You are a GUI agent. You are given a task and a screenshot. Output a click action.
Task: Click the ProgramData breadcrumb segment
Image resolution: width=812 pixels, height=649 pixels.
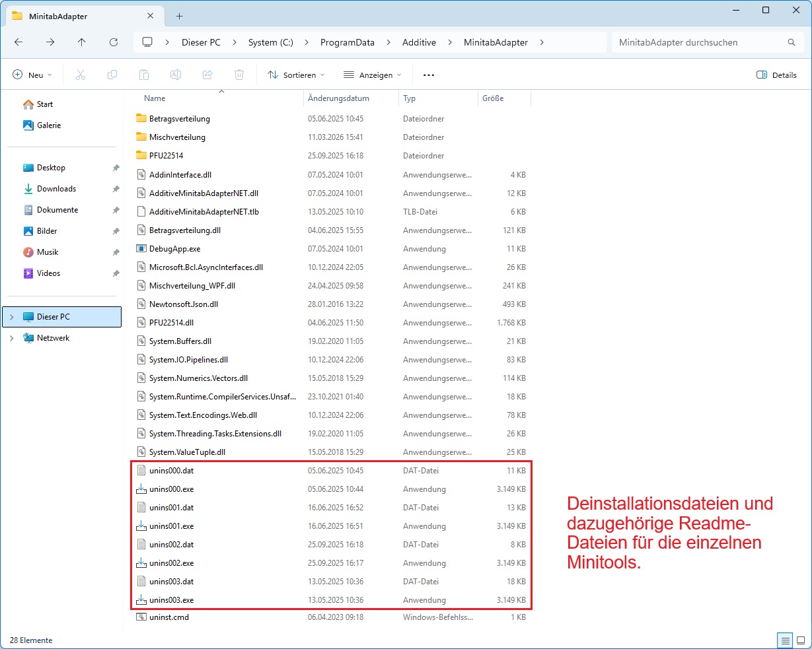pyautogui.click(x=348, y=42)
